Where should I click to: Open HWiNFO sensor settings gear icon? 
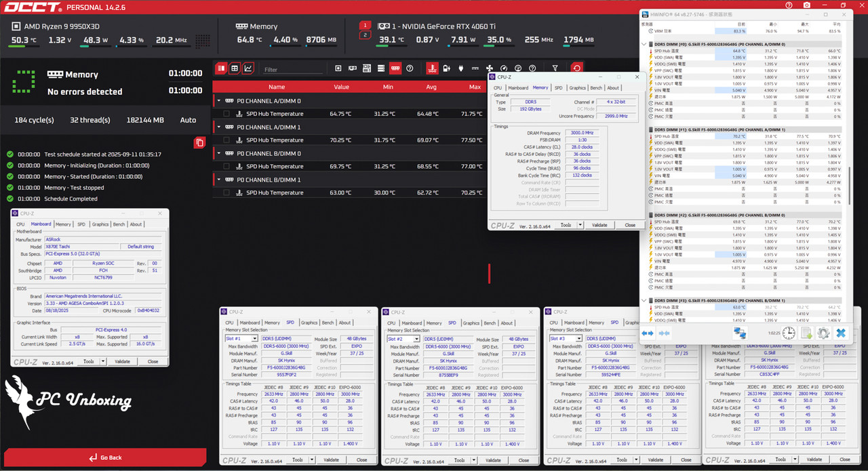[823, 333]
